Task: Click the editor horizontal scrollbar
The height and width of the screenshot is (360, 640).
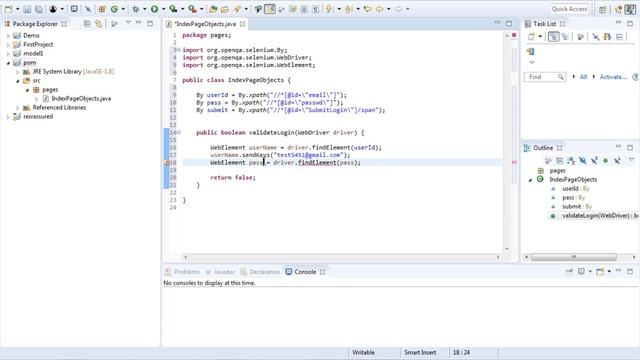Action: [x=342, y=257]
